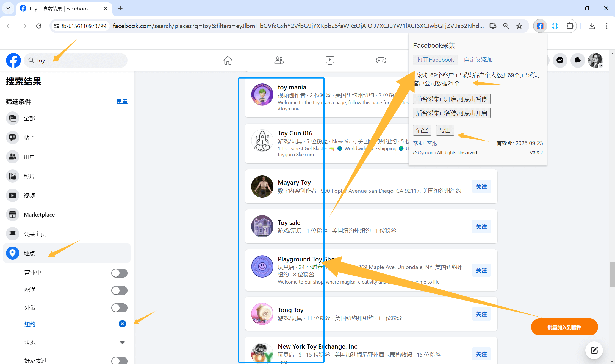
Task: Select the 公共主页 filter
Action: click(x=67, y=234)
